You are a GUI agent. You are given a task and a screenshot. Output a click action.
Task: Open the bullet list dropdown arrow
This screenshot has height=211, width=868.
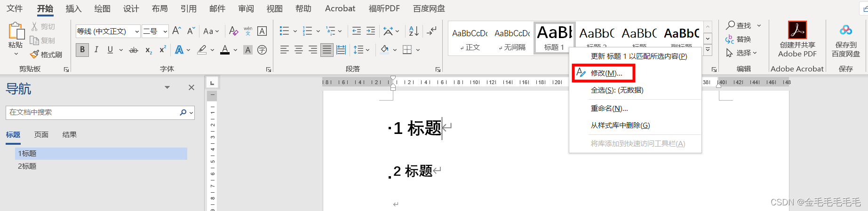295,31
